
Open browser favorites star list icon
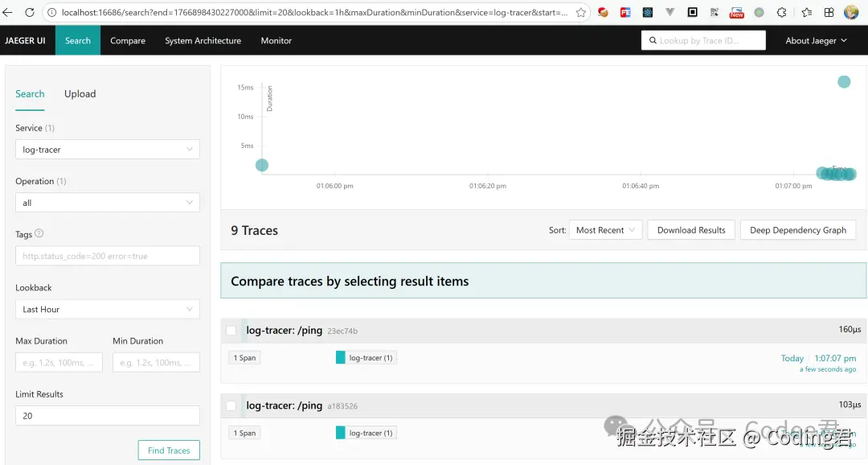807,12
